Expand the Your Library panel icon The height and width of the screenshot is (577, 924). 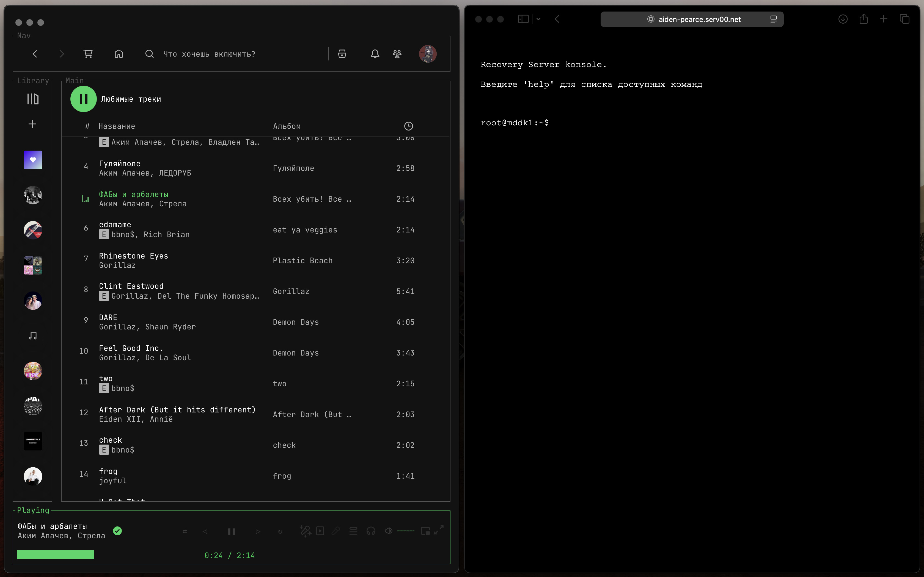33,99
